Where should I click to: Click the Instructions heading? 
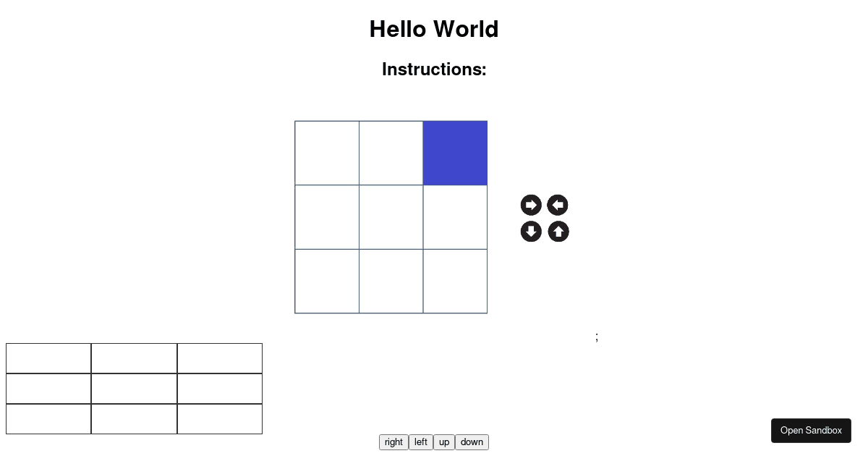(434, 69)
